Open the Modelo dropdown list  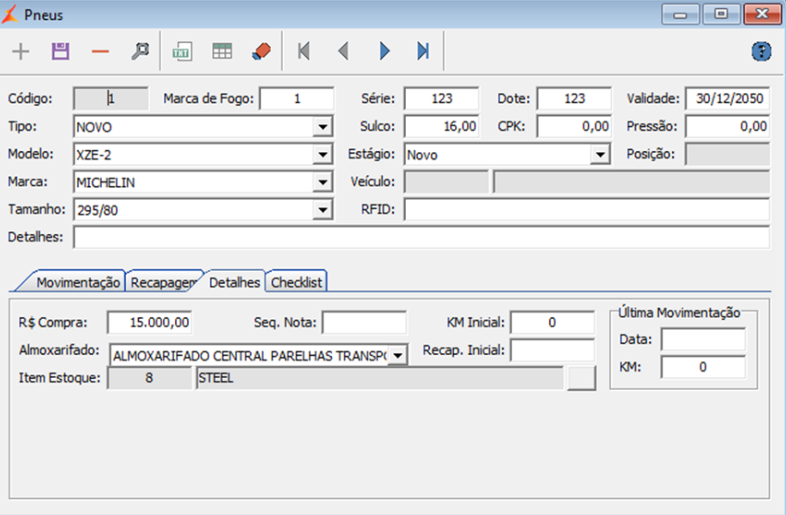(322, 156)
